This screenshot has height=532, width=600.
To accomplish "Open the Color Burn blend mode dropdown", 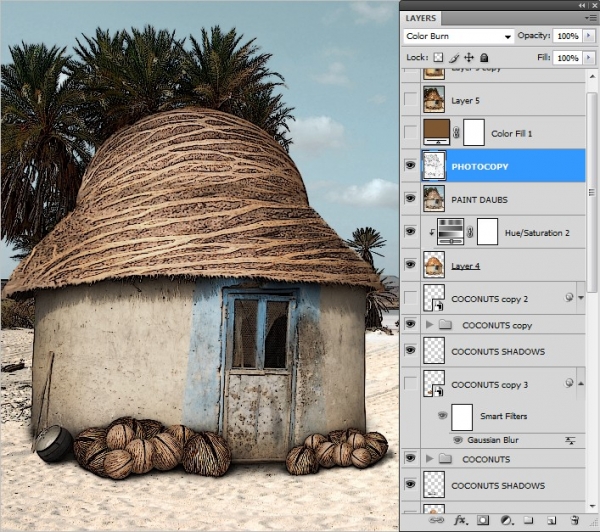I will pyautogui.click(x=458, y=36).
